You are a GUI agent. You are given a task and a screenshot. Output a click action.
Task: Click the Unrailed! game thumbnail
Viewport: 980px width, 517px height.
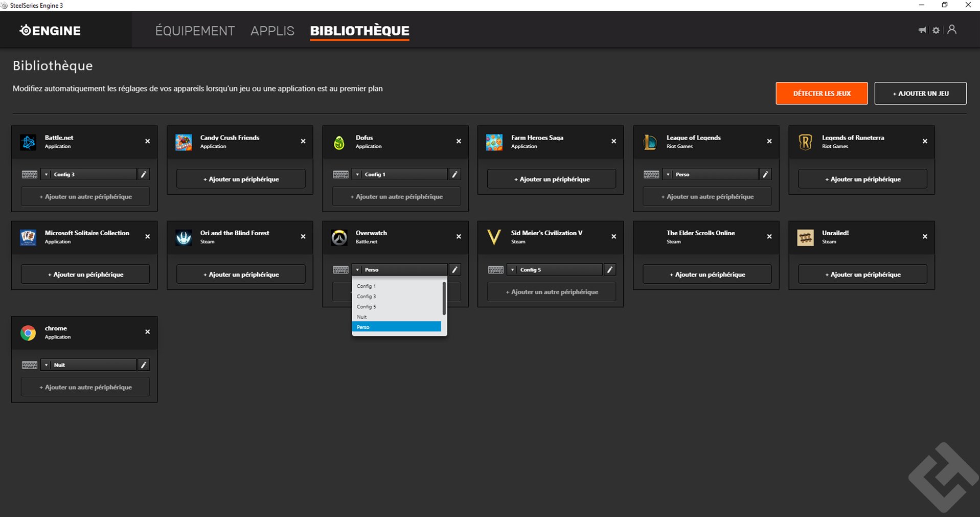click(x=805, y=237)
